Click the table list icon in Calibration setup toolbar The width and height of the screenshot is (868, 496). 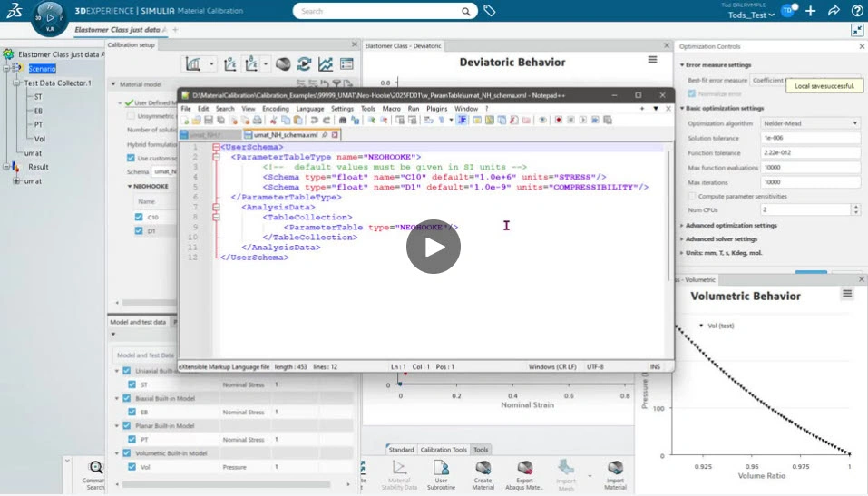(x=346, y=64)
